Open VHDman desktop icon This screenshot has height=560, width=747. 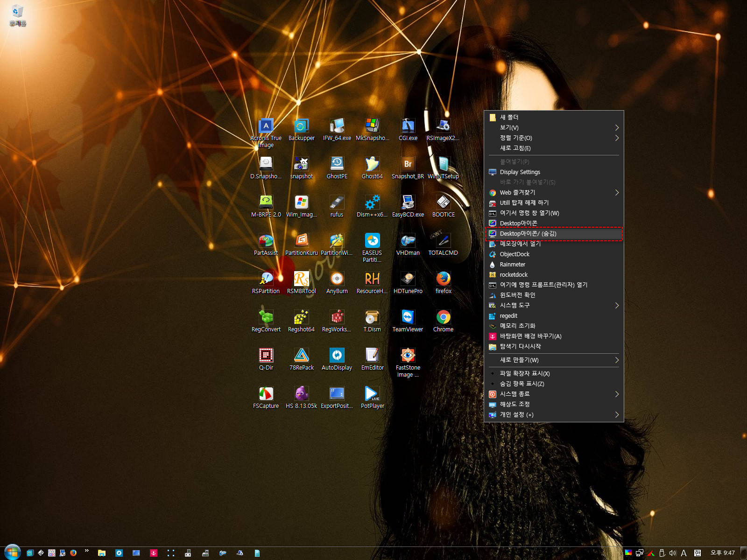[x=408, y=244]
